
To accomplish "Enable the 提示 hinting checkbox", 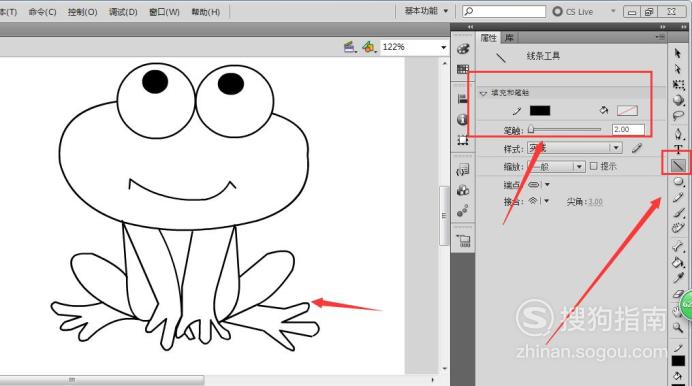I will point(594,166).
